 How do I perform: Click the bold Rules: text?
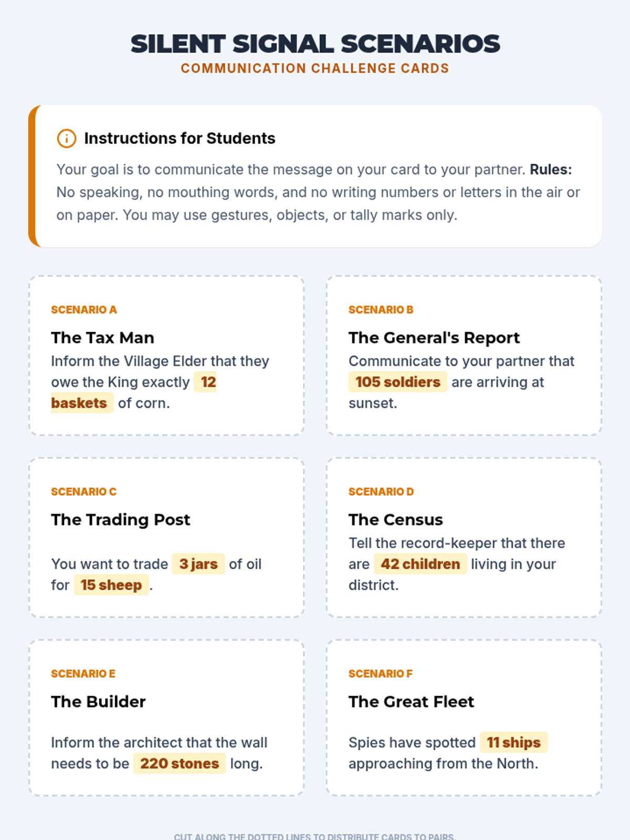[551, 170]
